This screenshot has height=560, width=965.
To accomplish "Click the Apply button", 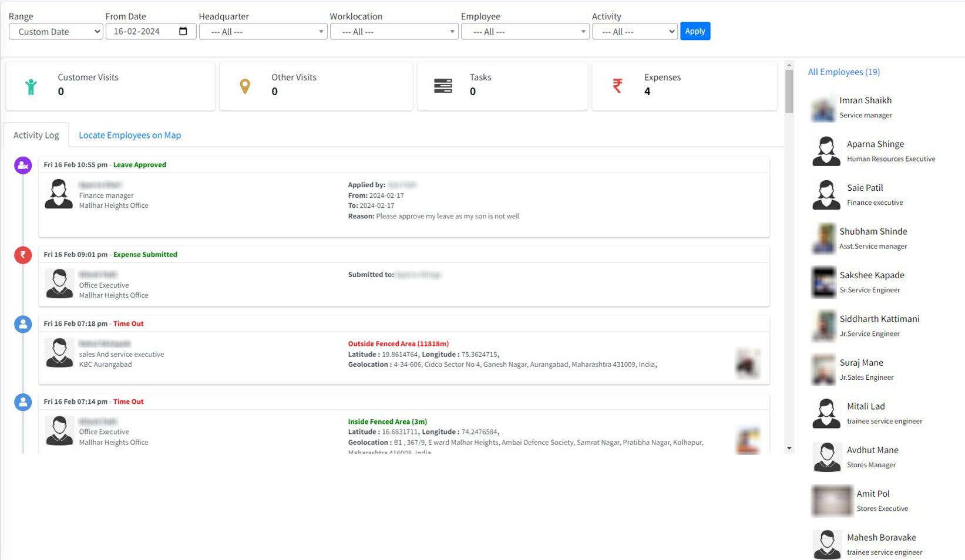I will [x=695, y=31].
